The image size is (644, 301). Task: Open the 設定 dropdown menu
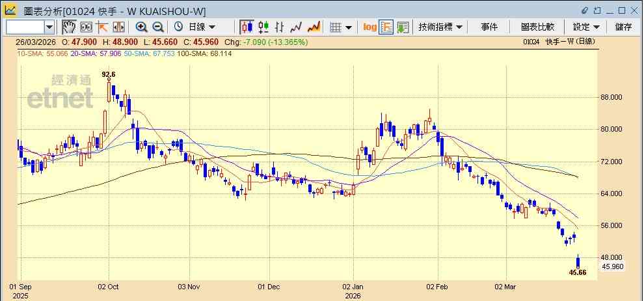(x=586, y=27)
